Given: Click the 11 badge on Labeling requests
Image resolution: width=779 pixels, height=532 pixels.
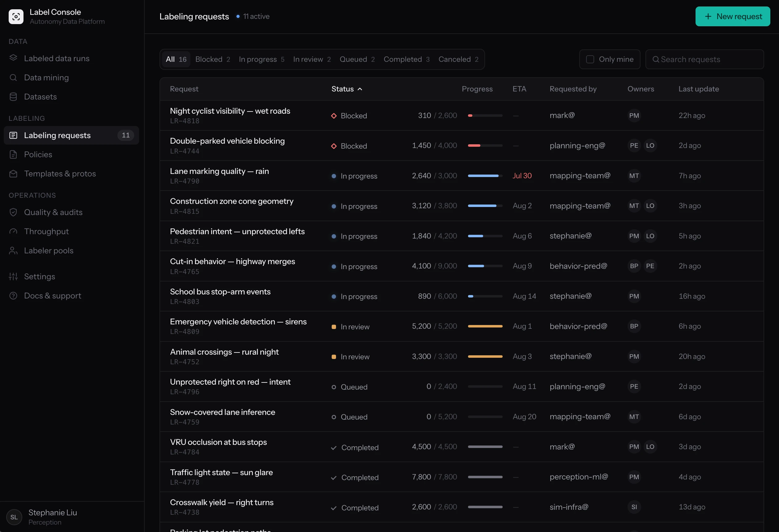Looking at the screenshot, I should (126, 135).
